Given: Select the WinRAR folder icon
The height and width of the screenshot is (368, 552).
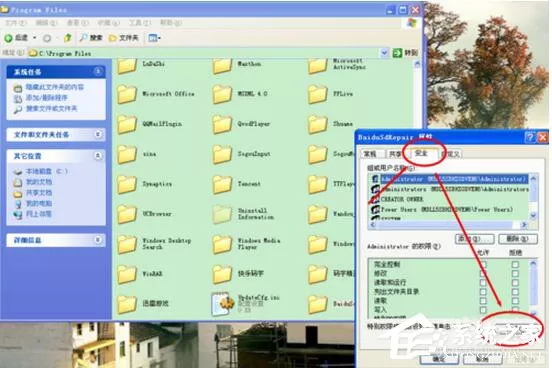Looking at the screenshot, I should click(x=127, y=274).
